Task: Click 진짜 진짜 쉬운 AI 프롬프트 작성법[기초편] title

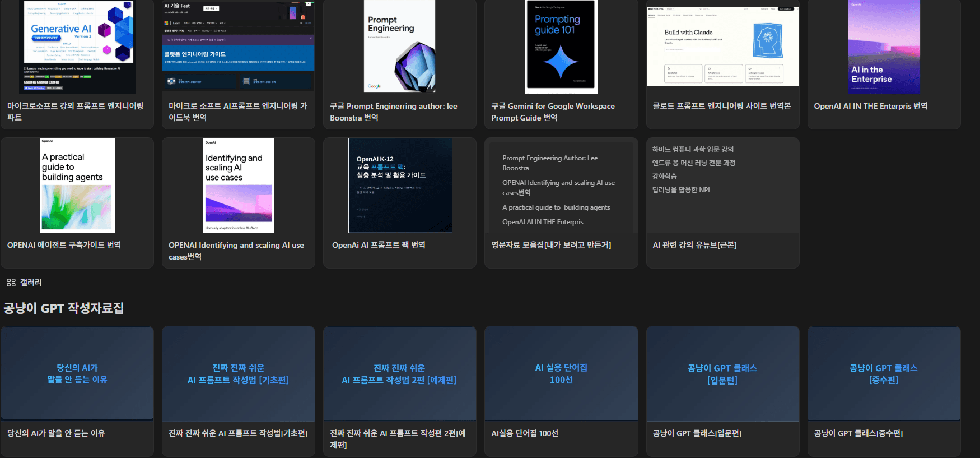Action: (x=237, y=433)
